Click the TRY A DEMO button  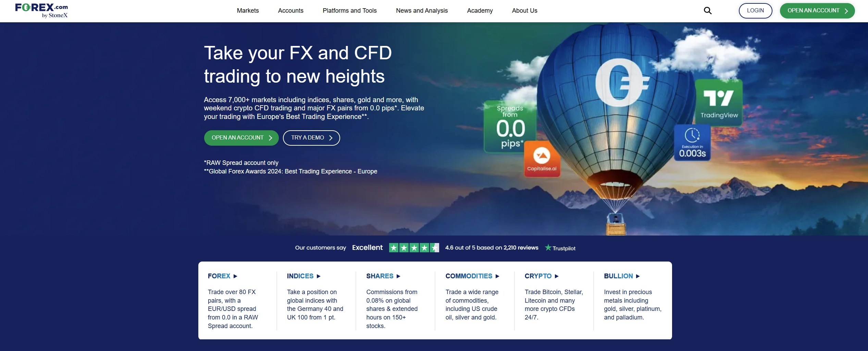click(311, 138)
